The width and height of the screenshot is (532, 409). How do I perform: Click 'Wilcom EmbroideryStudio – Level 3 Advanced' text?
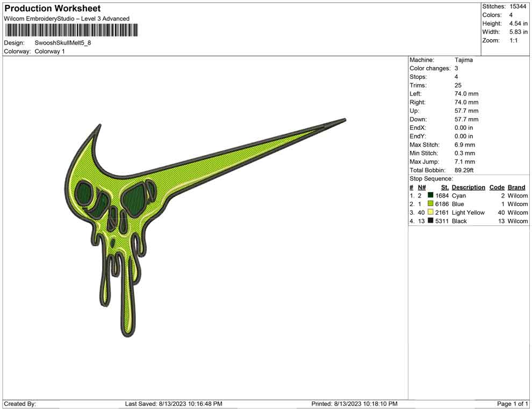(x=67, y=19)
